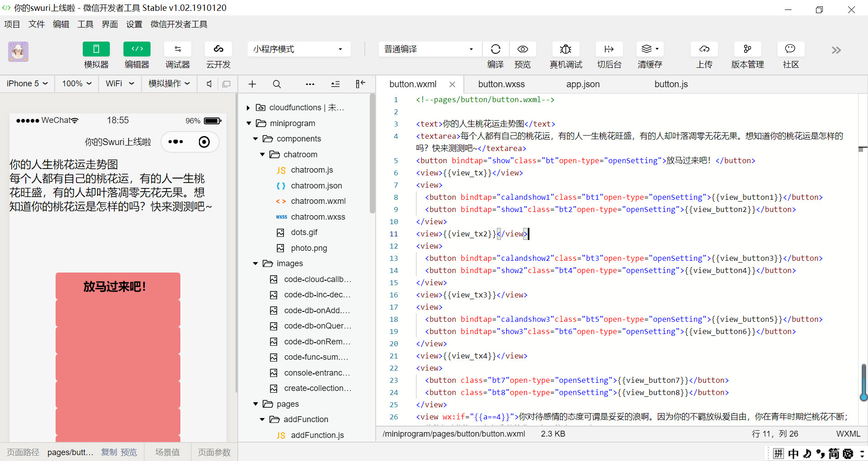Expand the cloudfunctions folder
The image size is (868, 461).
(248, 108)
